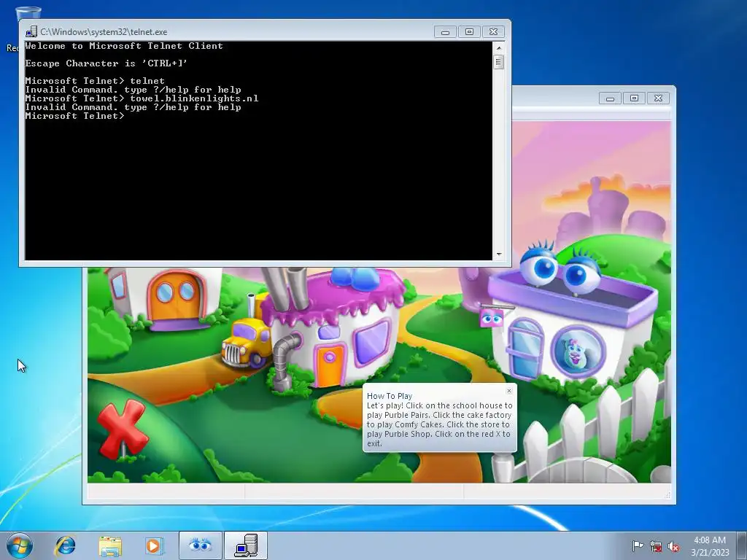Open Action Center flag in system tray
747x560 pixels.
point(638,546)
